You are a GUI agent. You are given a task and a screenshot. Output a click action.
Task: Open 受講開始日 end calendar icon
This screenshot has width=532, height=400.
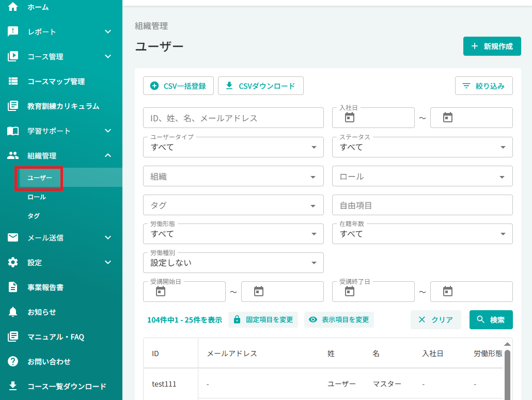coord(259,291)
